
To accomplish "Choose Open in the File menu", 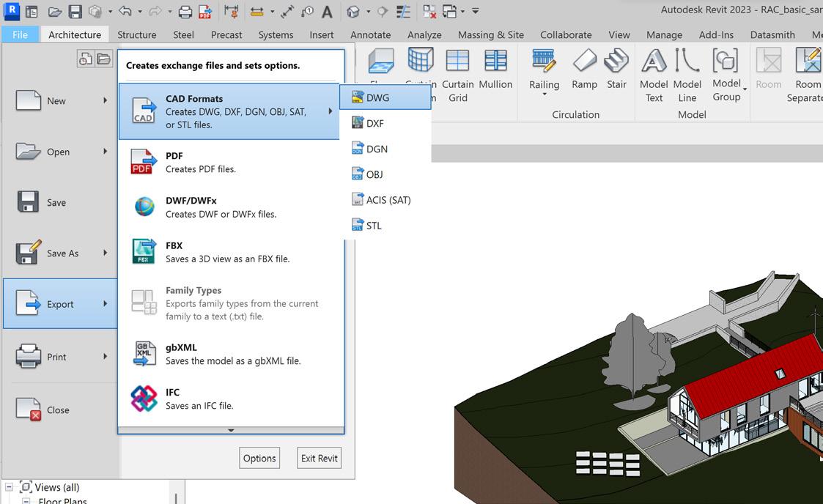I will [x=61, y=152].
